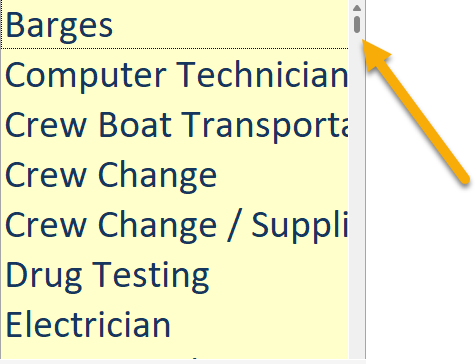Click the word Boat in third row

point(135,124)
